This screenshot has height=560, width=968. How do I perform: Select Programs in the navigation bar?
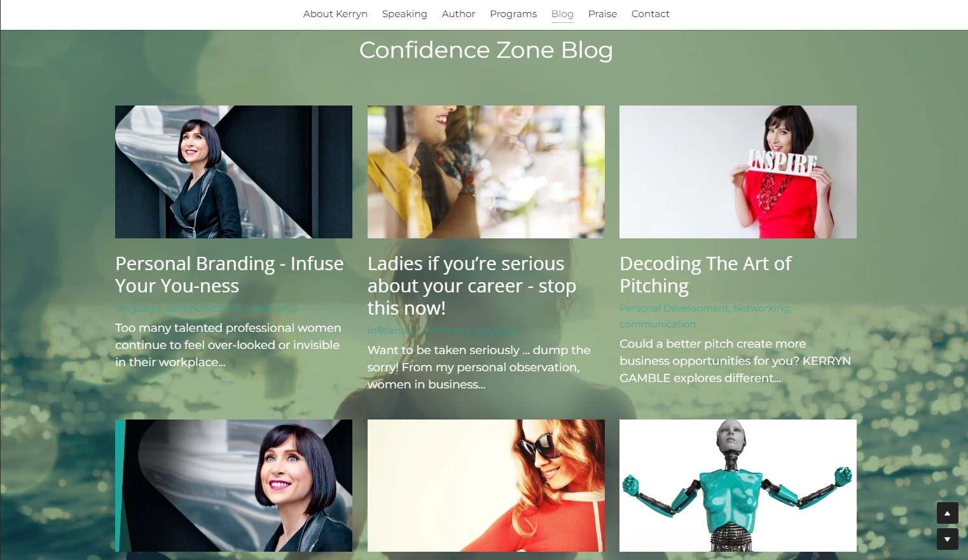(513, 14)
